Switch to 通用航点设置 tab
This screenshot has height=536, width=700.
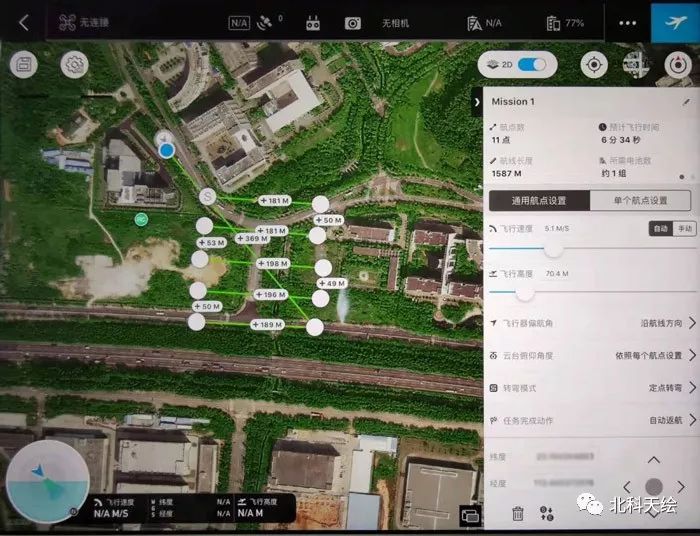(x=538, y=201)
